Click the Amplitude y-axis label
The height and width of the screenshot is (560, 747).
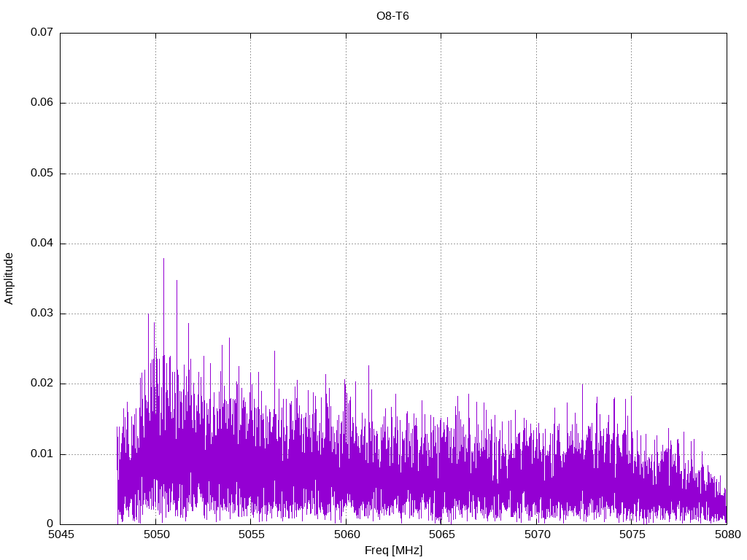pos(9,278)
